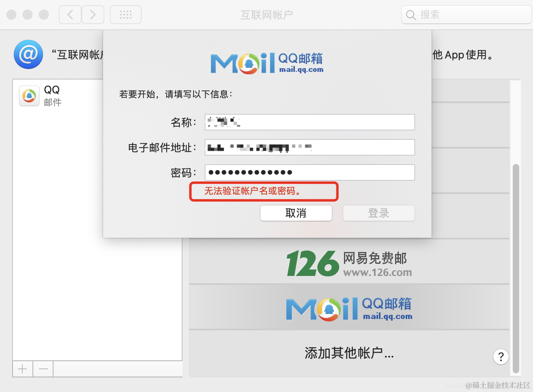Click the 密码 password field
The image size is (533, 392).
[x=310, y=172]
